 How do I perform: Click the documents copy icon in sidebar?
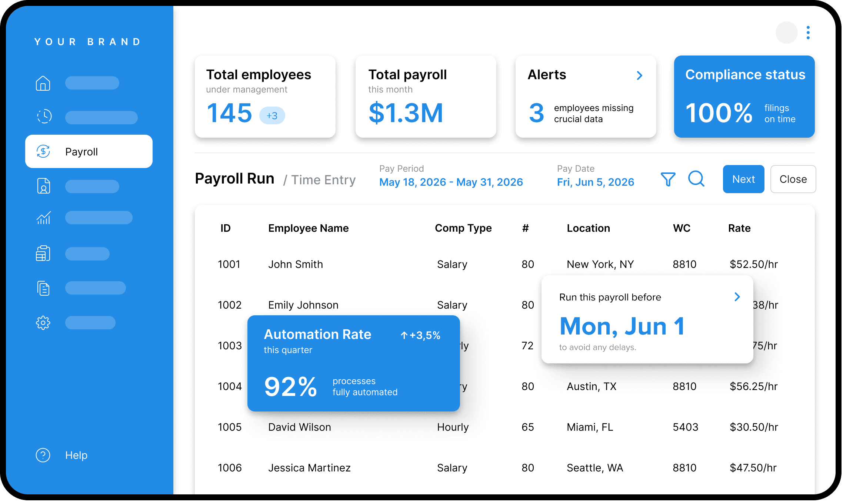click(43, 288)
